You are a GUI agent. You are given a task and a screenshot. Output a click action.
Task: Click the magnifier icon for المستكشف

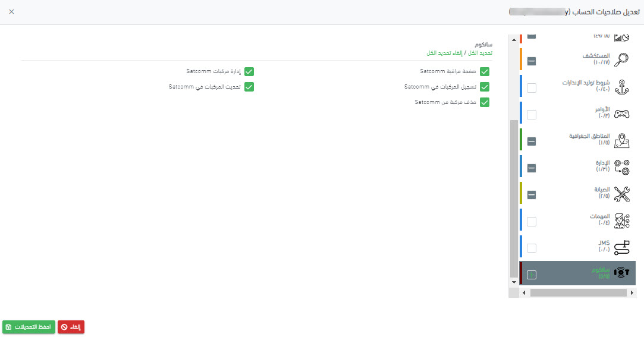point(621,60)
